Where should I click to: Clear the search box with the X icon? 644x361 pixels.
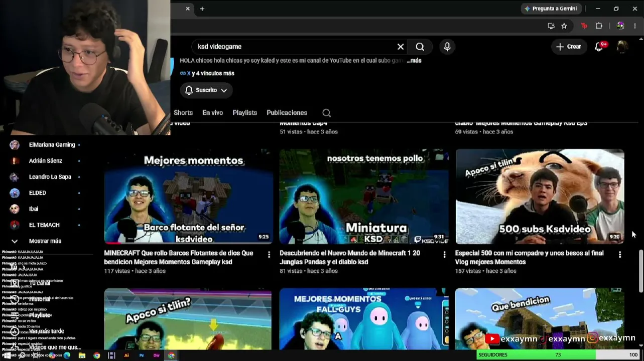coord(401,47)
